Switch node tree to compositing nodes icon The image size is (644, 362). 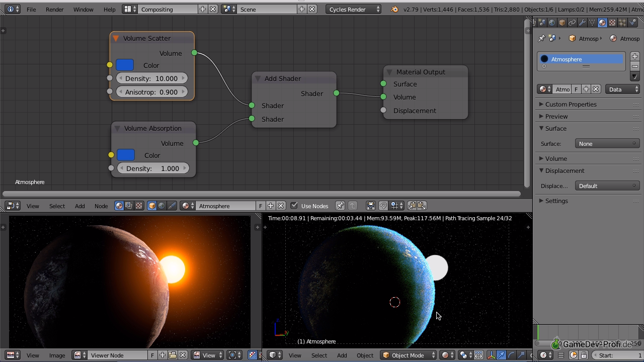coord(129,206)
